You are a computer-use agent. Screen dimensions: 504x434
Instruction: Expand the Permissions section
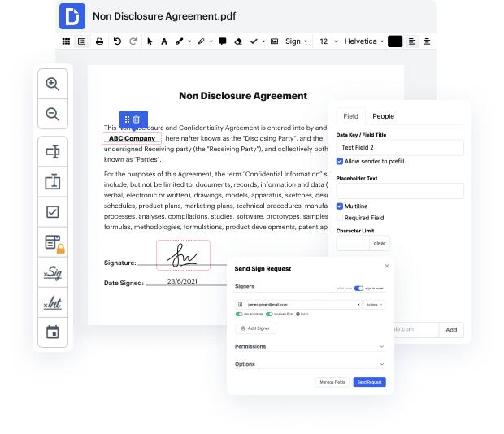tap(309, 346)
